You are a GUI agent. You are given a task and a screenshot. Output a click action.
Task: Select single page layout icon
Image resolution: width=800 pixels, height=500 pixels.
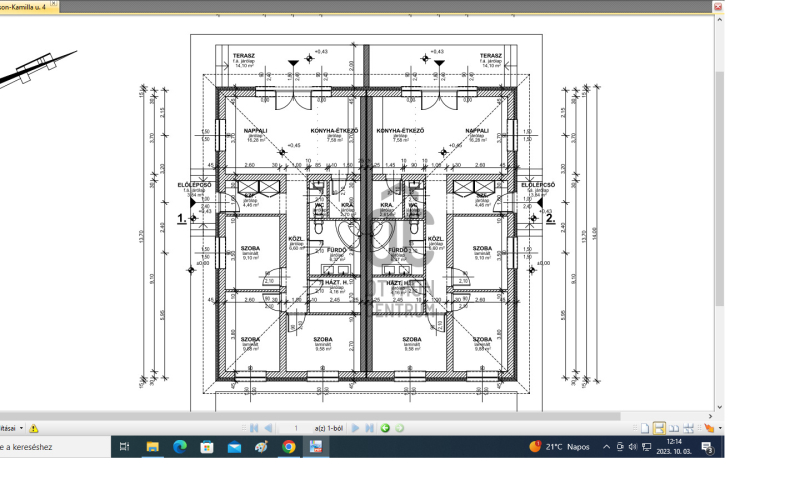(x=645, y=428)
